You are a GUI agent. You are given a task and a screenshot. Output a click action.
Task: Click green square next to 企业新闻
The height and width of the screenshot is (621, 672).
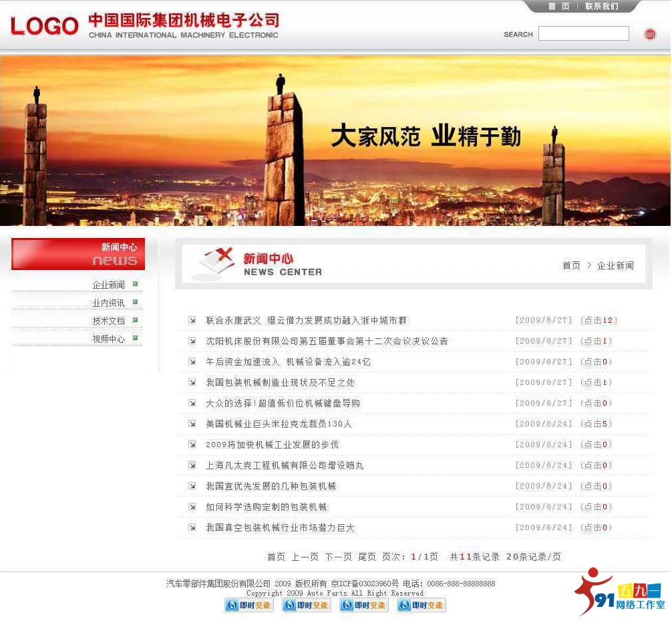135,284
